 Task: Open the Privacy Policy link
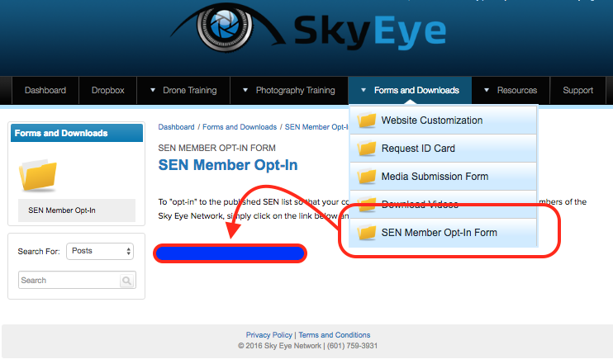click(269, 335)
